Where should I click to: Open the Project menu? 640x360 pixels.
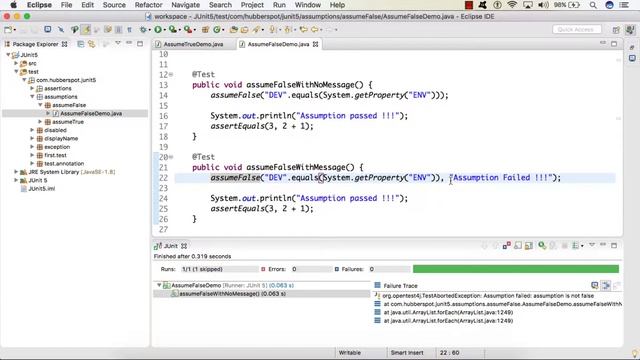click(252, 5)
